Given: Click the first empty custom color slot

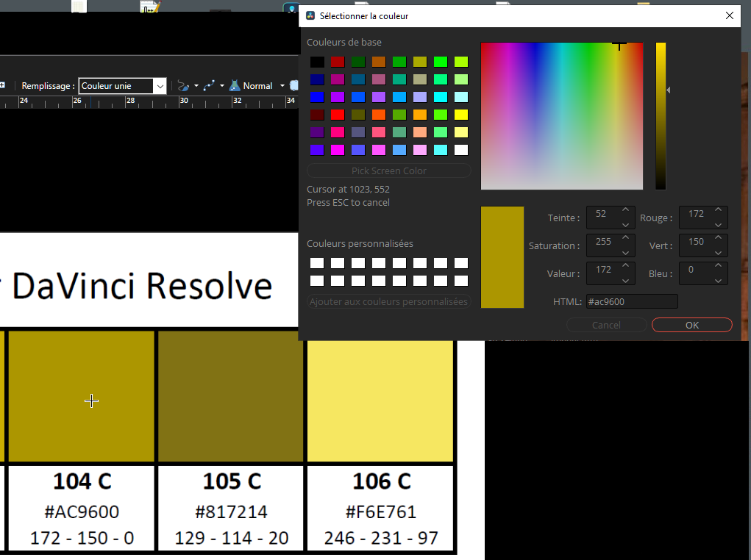Looking at the screenshot, I should tap(316, 263).
